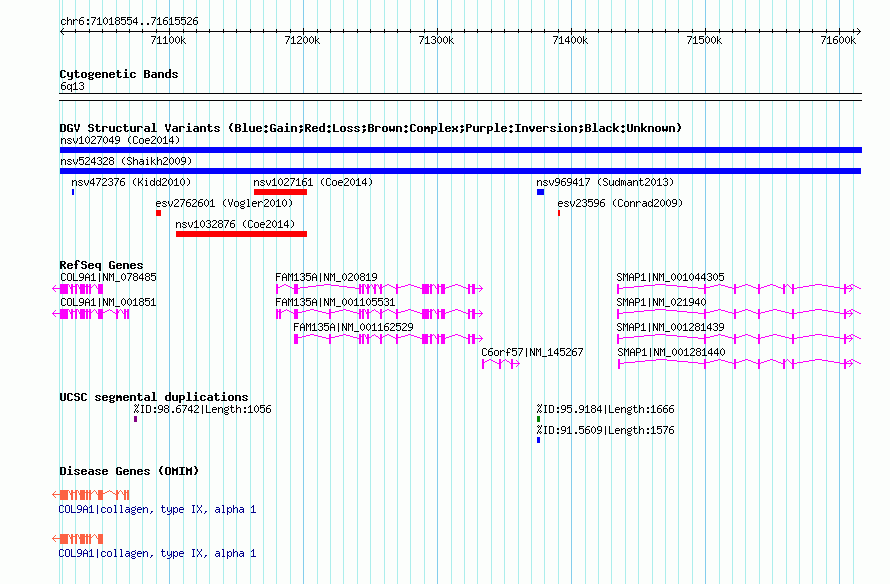The image size is (890, 584).
Task: Click the 6q13 cytogenetic band bar
Action: point(461,97)
